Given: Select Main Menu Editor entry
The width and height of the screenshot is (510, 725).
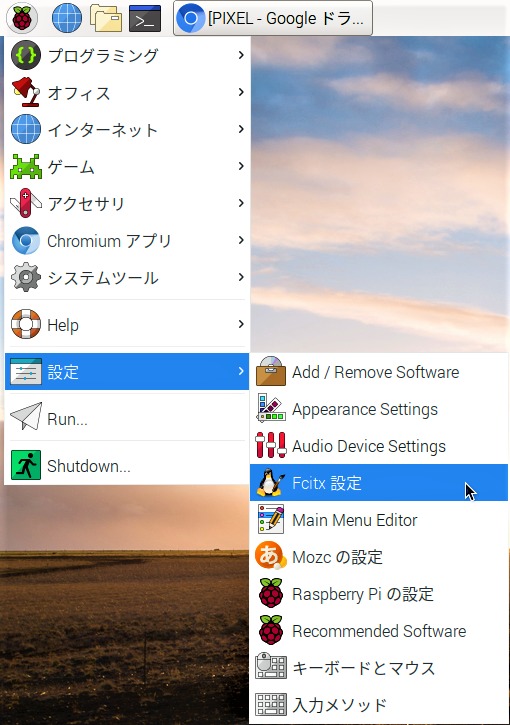Looking at the screenshot, I should [379, 520].
